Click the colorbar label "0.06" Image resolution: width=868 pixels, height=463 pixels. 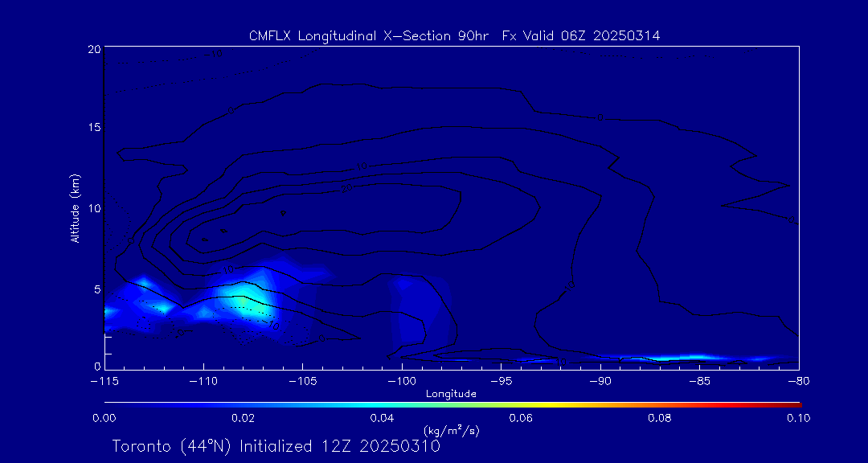pos(521,418)
